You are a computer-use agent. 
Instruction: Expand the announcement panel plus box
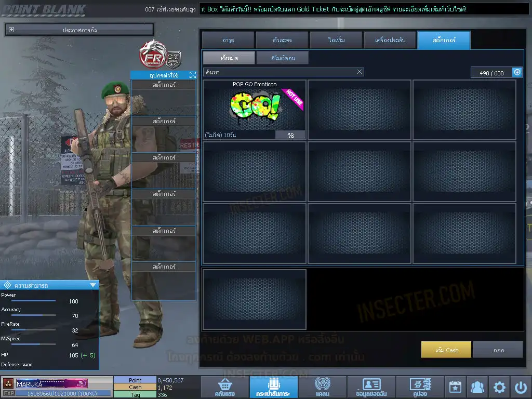(11, 30)
